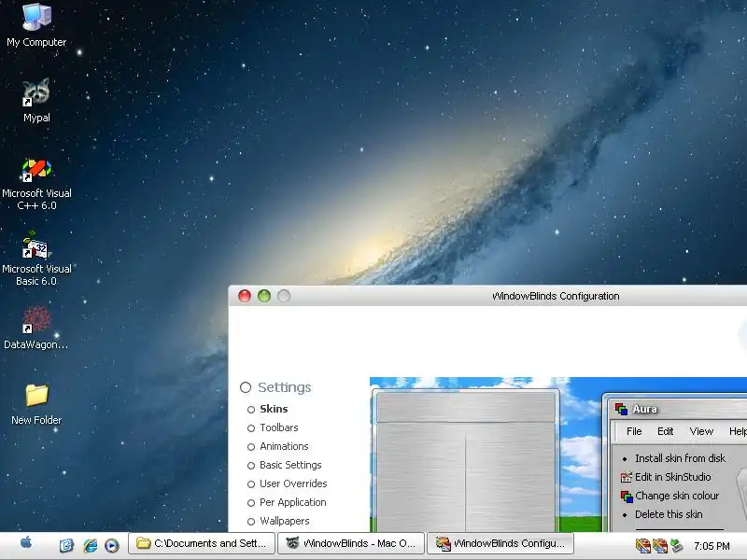Click Delete this skin link

point(669,514)
